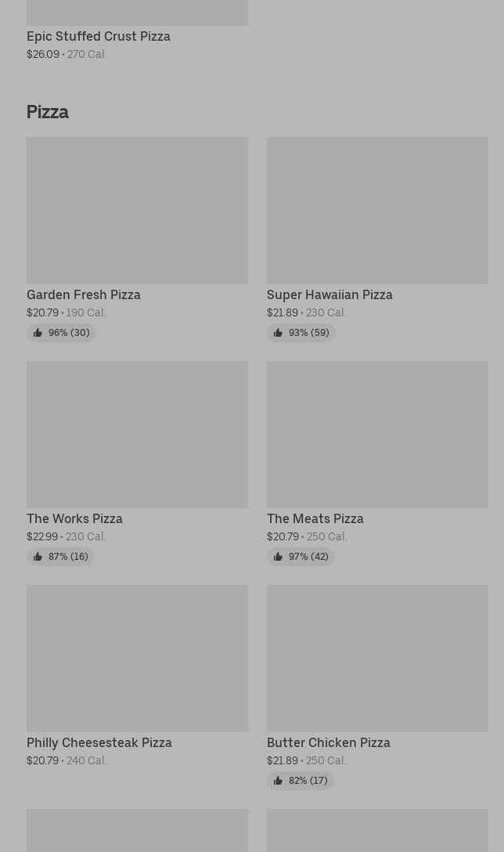
Task: Click the 97% (42) rating badge
Action: [x=301, y=557]
